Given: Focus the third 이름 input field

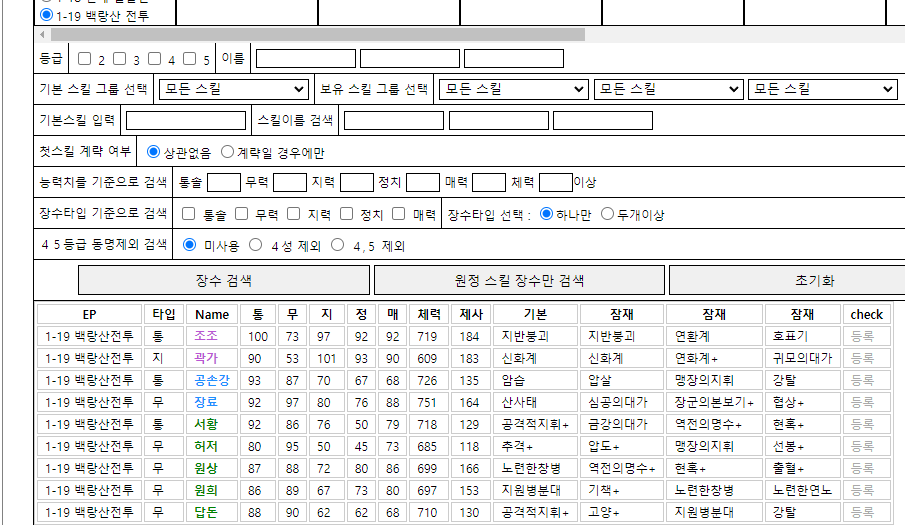Looking at the screenshot, I should point(514,58).
